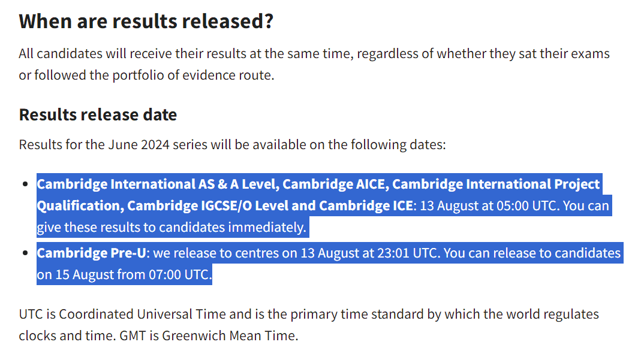This screenshot has width=644, height=363.
Task: Click "All candidates will receive their results" paragraph
Action: click(x=314, y=65)
